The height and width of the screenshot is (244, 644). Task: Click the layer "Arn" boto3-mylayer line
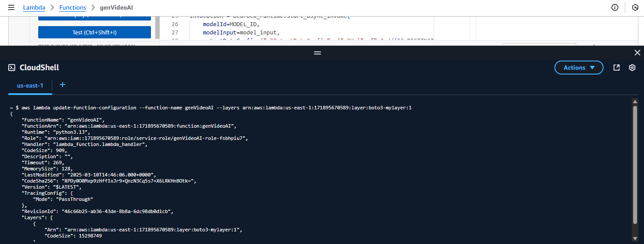[143, 230]
